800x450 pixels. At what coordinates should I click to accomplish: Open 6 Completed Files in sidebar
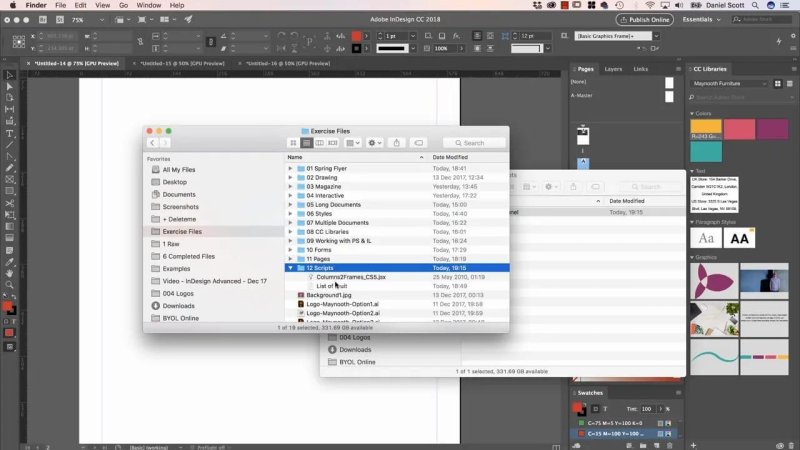point(188,257)
